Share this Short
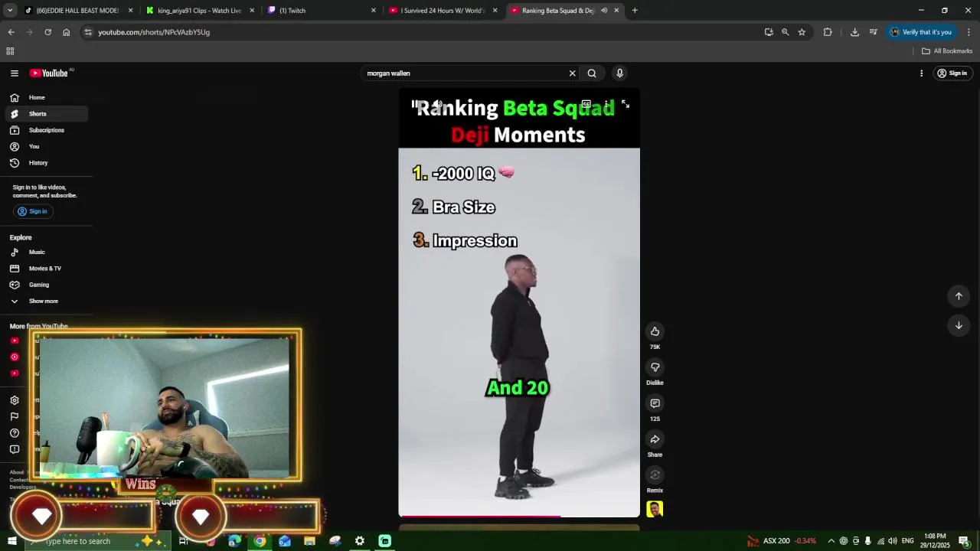 pos(655,439)
